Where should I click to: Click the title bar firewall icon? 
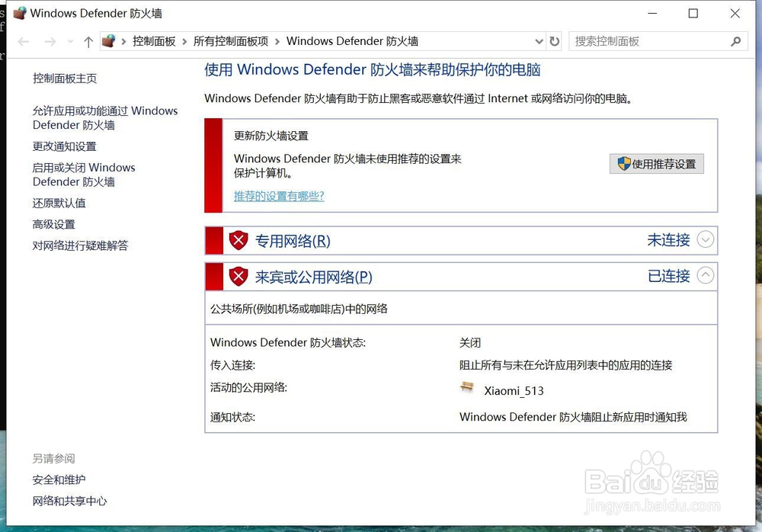tap(20, 13)
